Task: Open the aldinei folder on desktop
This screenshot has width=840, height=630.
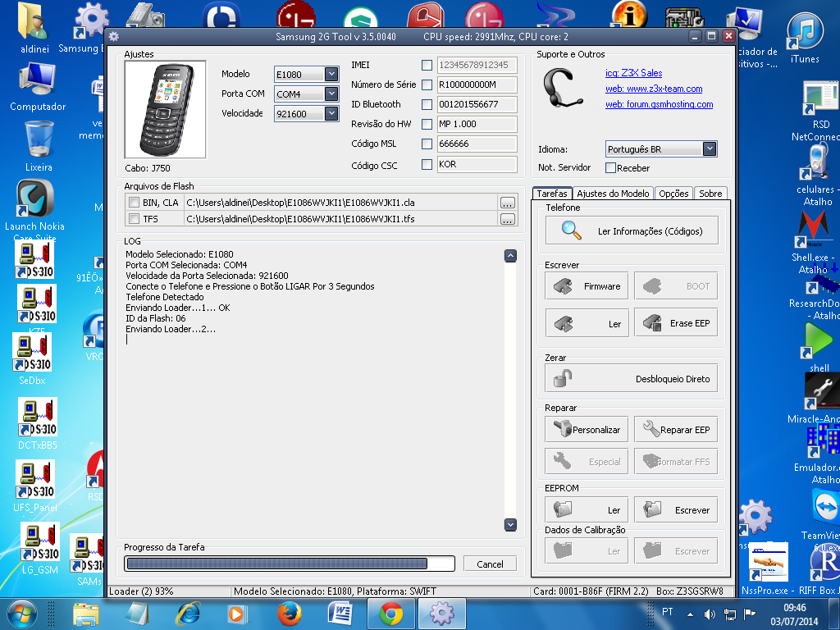Action: pyautogui.click(x=34, y=28)
